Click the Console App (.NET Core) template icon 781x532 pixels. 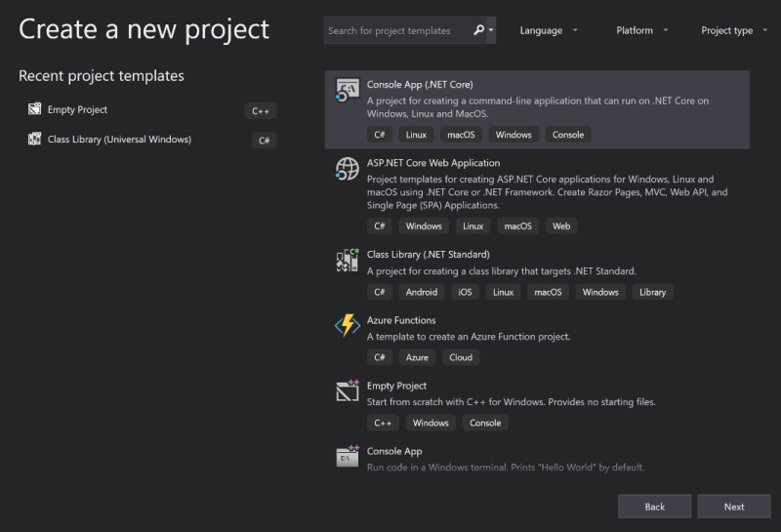348,90
